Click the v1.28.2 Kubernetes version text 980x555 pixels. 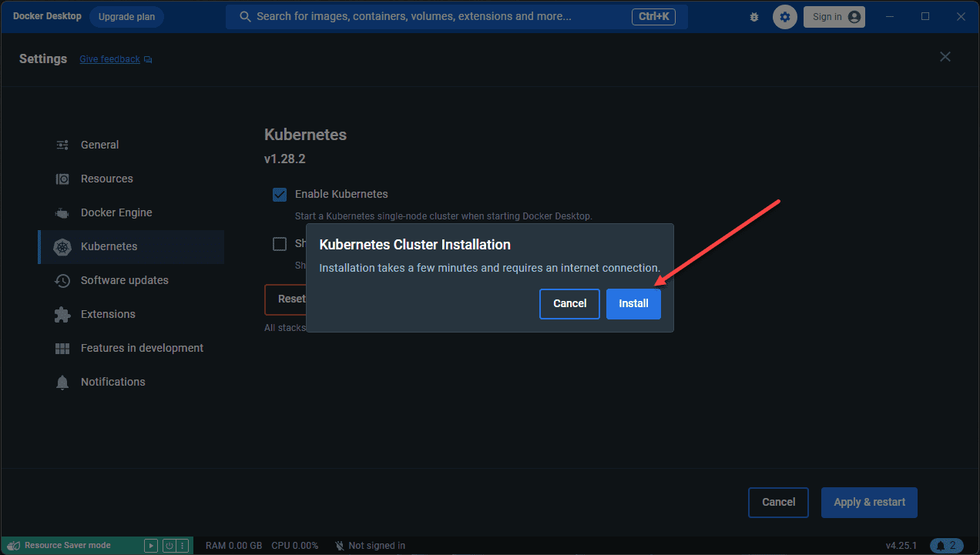click(285, 159)
